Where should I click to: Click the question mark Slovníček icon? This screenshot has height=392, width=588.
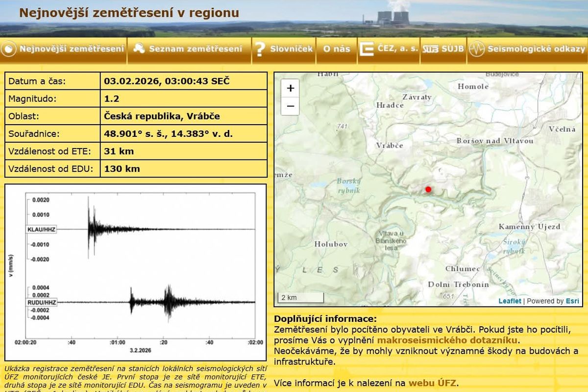[x=261, y=49]
